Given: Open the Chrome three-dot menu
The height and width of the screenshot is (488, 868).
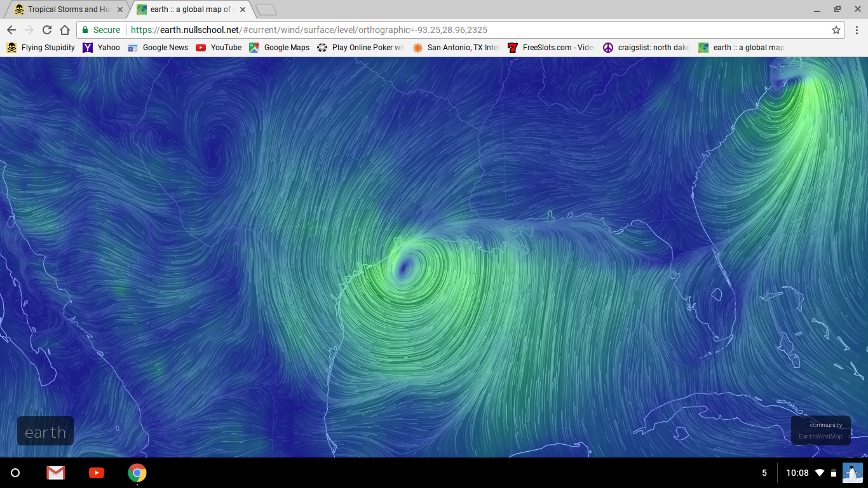Looking at the screenshot, I should pyautogui.click(x=857, y=30).
